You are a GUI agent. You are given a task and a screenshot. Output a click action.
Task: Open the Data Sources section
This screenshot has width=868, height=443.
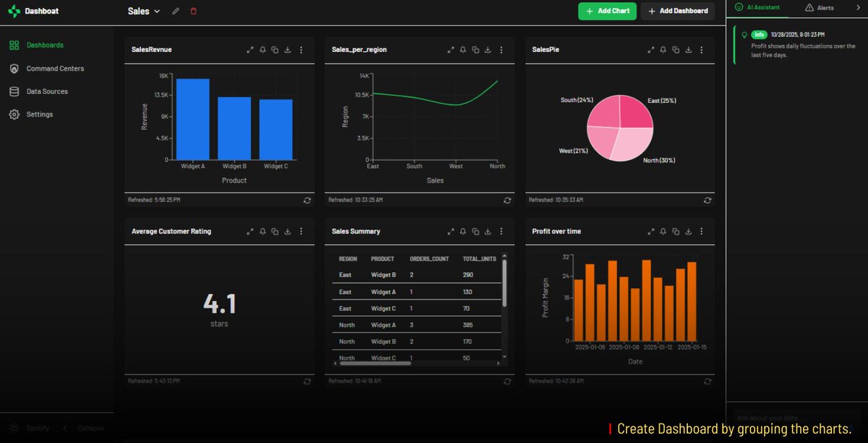point(48,91)
